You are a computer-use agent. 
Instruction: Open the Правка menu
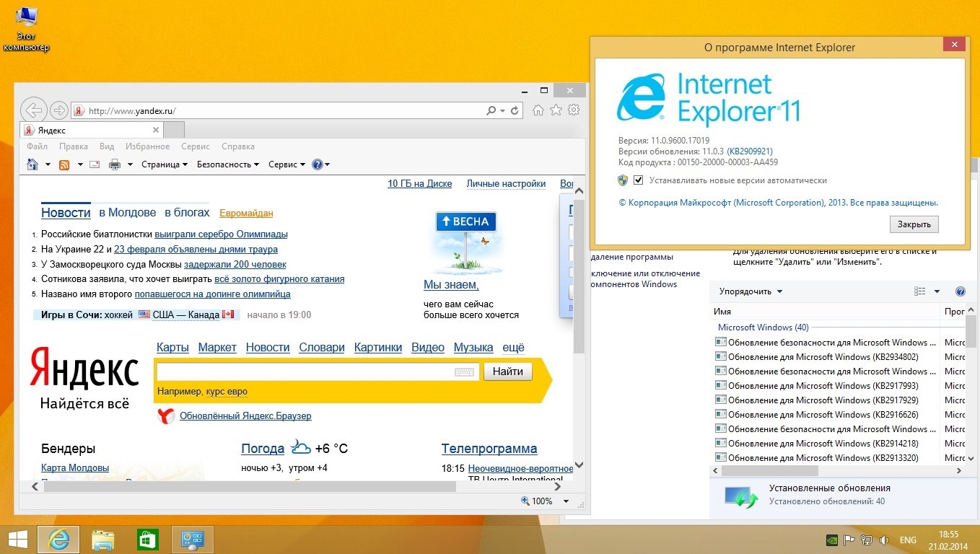click(74, 146)
